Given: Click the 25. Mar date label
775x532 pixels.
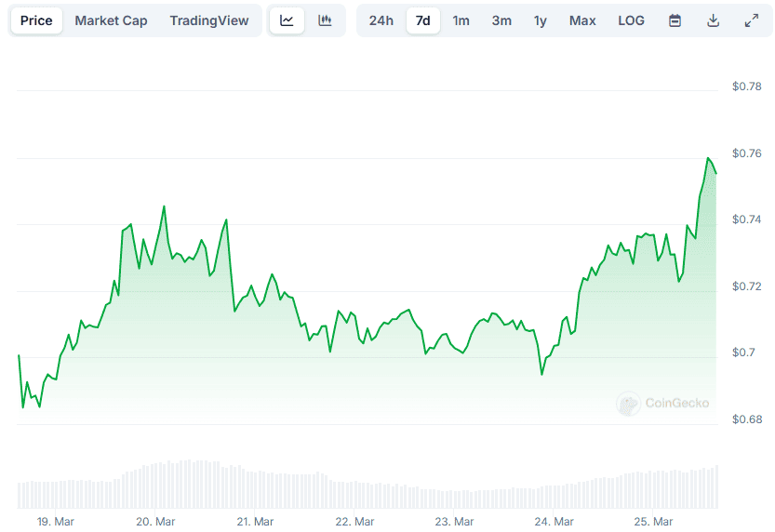Looking at the screenshot, I should (653, 522).
